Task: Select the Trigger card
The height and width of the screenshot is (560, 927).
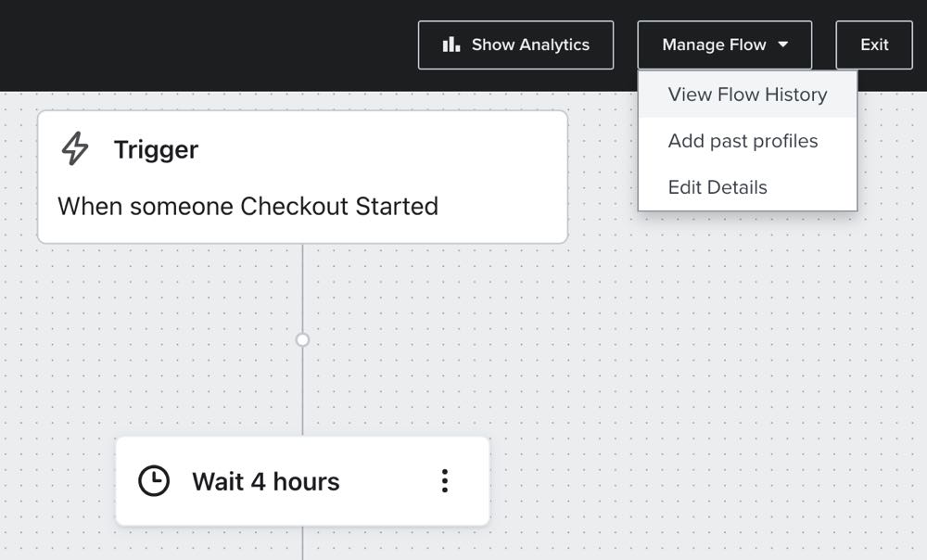Action: point(303,176)
